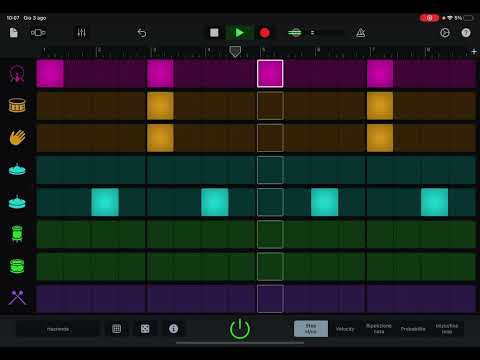Tap the battery indicator in status bar
The width and height of the screenshot is (480, 360).
(x=468, y=18)
